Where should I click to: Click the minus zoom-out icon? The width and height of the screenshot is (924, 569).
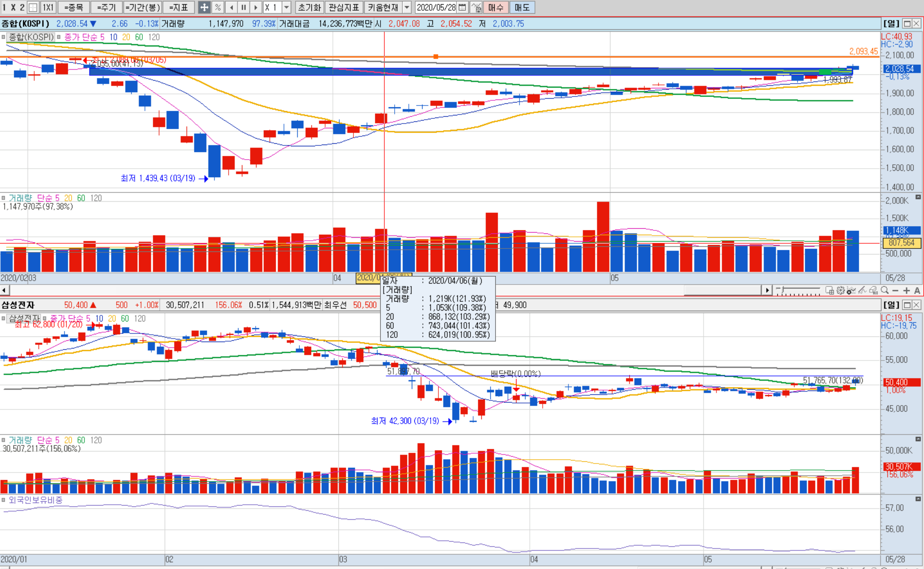click(895, 291)
